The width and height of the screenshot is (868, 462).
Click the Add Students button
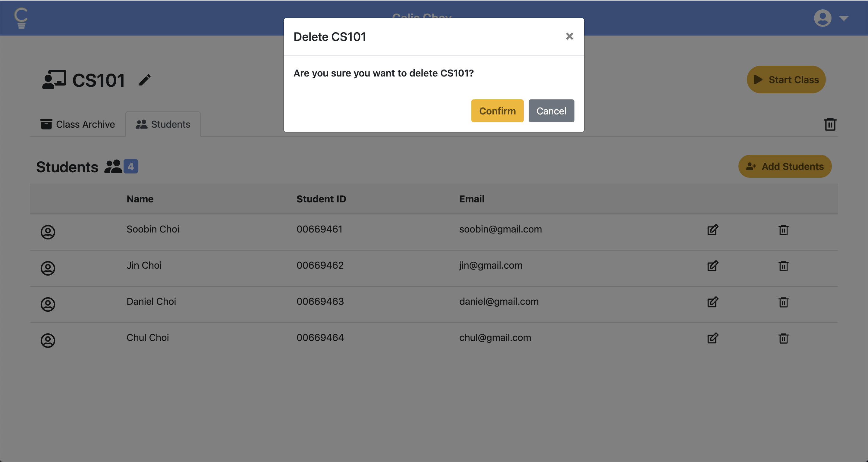coord(785,166)
